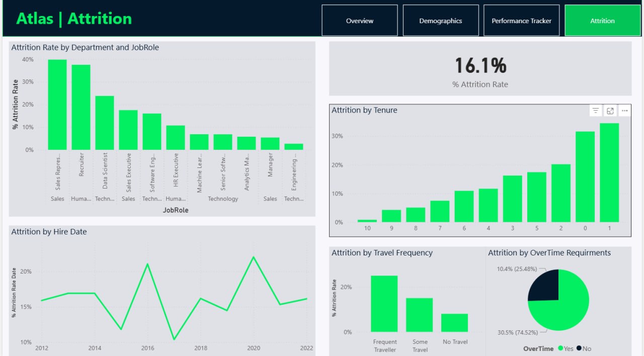Select tenure 10 bar
Screen dimensions: 644x356
367,221
